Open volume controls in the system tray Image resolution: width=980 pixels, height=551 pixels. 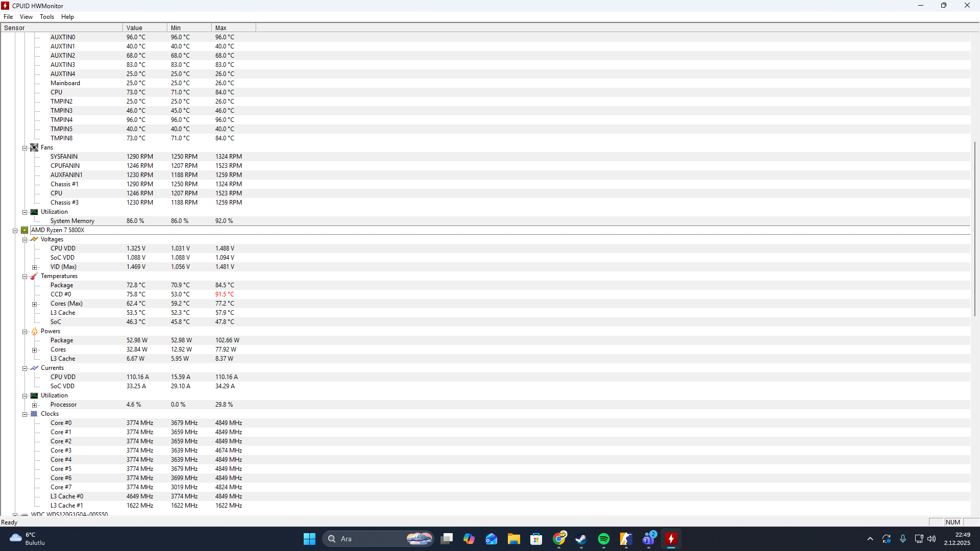point(932,539)
